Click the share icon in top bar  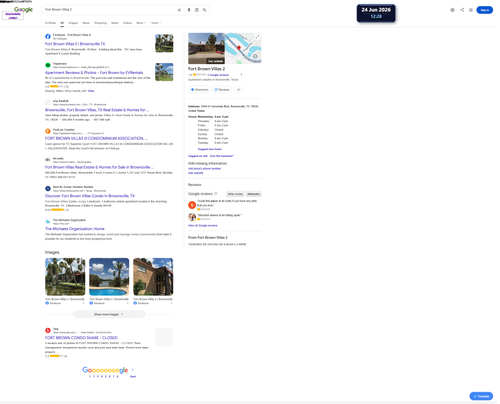click(x=462, y=10)
